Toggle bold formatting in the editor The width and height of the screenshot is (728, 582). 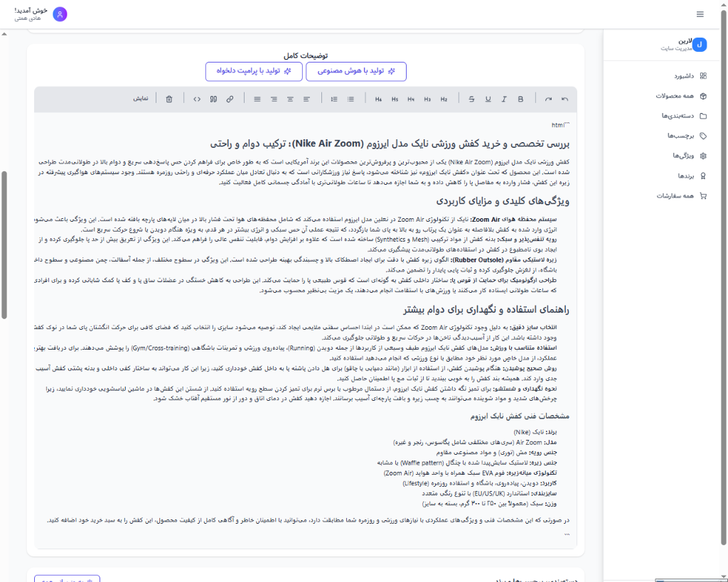click(520, 99)
